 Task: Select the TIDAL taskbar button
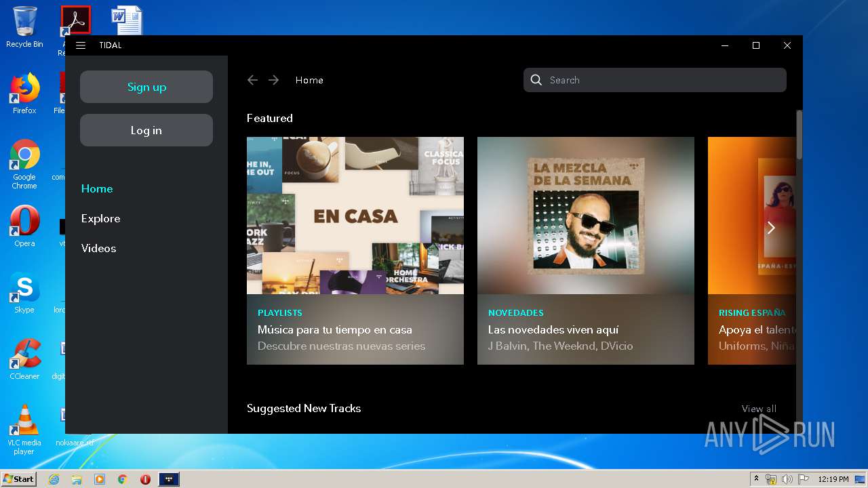point(169,479)
